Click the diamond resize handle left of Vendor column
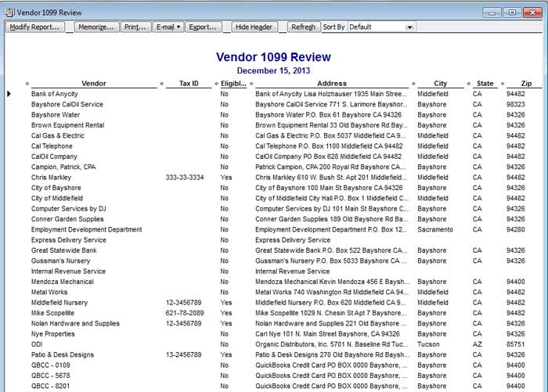548x392 pixels. 27,84
